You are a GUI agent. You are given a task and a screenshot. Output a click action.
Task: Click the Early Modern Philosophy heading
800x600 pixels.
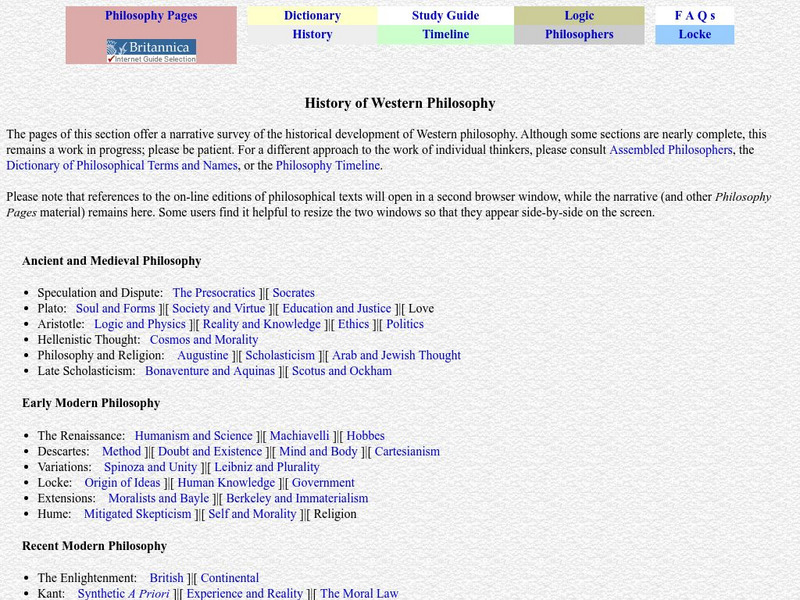coord(91,403)
